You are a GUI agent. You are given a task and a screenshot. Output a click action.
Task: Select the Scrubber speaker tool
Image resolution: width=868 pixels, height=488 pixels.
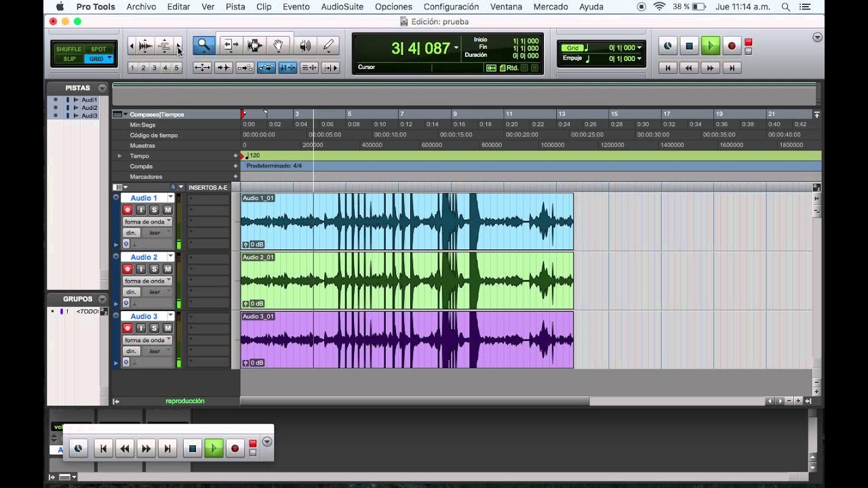pyautogui.click(x=305, y=45)
